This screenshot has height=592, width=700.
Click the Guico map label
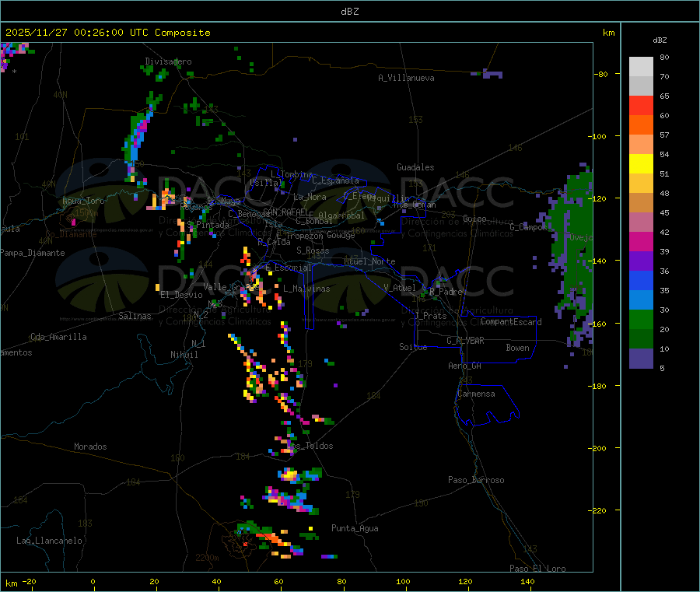tap(474, 219)
